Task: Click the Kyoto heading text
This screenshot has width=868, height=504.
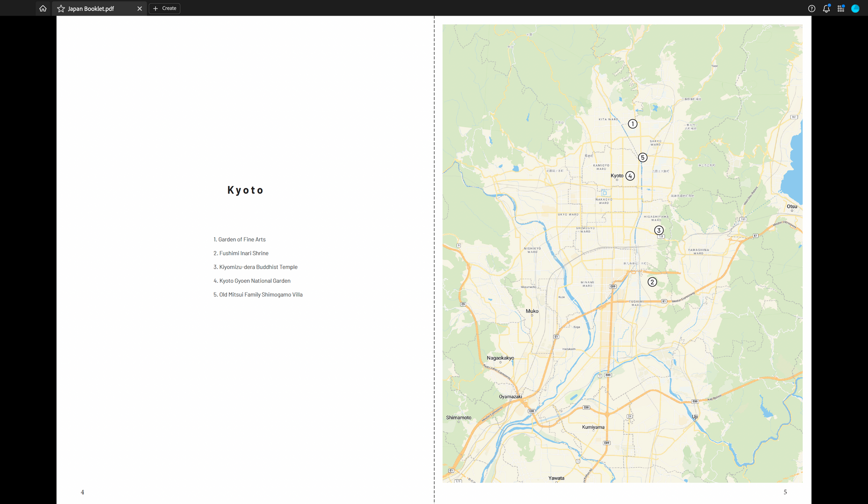Action: [x=245, y=190]
